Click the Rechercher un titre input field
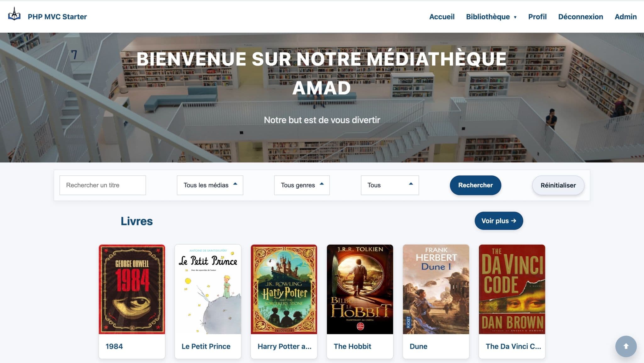Viewport: 644px width, 363px height. (x=103, y=185)
